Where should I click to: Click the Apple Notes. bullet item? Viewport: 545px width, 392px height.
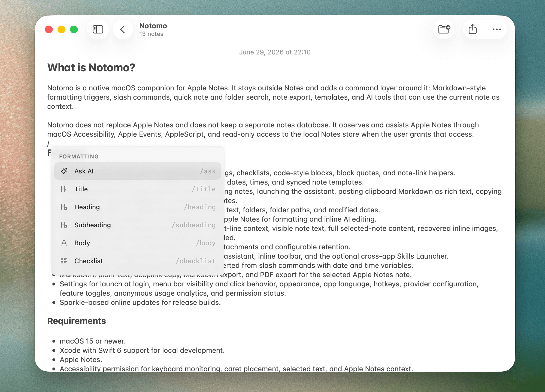pos(81,360)
